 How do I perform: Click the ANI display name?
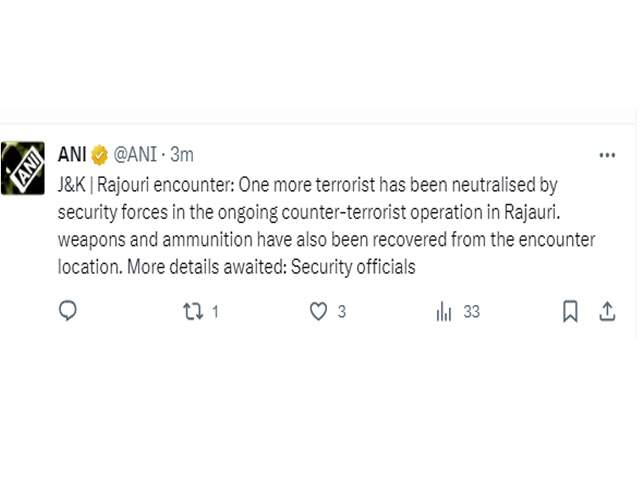tap(72, 155)
